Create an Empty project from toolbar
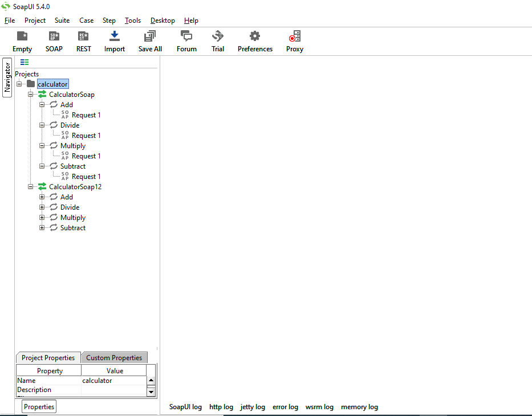 click(x=22, y=42)
